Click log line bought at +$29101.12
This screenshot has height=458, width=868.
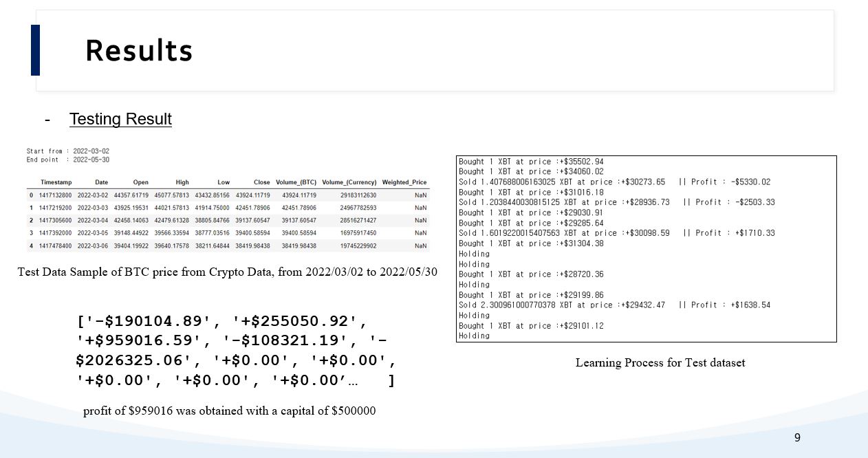point(532,326)
